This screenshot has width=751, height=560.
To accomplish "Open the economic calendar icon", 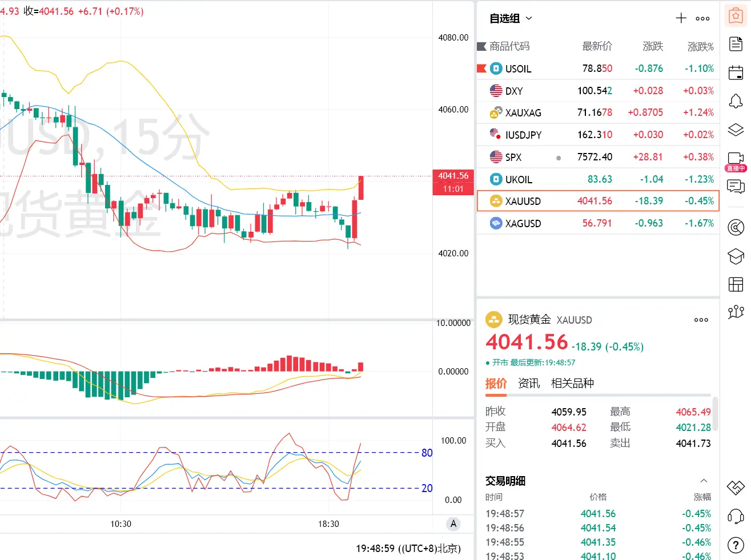I will pyautogui.click(x=736, y=72).
